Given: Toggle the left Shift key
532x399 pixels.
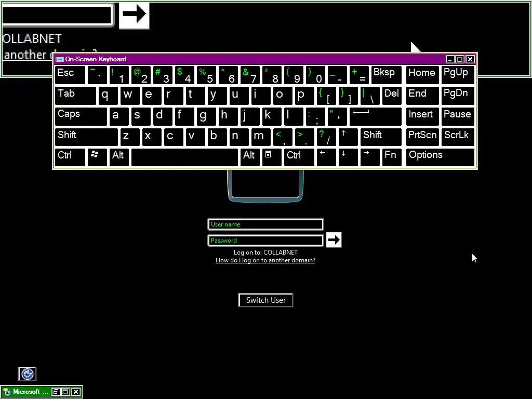Looking at the screenshot, I should [86, 137].
